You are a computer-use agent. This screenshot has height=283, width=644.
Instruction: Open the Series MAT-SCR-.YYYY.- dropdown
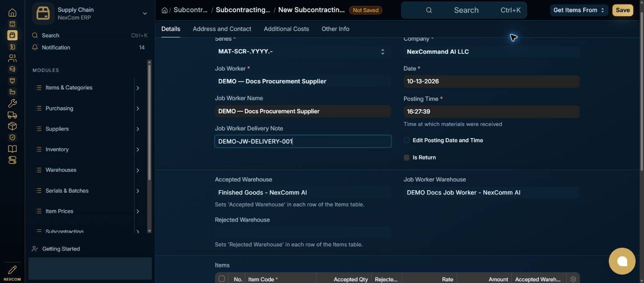(303, 52)
